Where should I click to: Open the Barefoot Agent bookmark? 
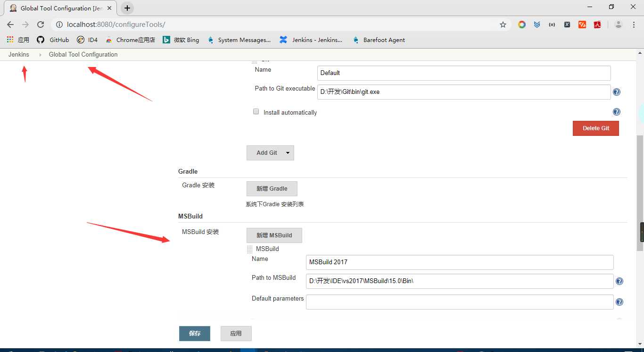tap(379, 40)
